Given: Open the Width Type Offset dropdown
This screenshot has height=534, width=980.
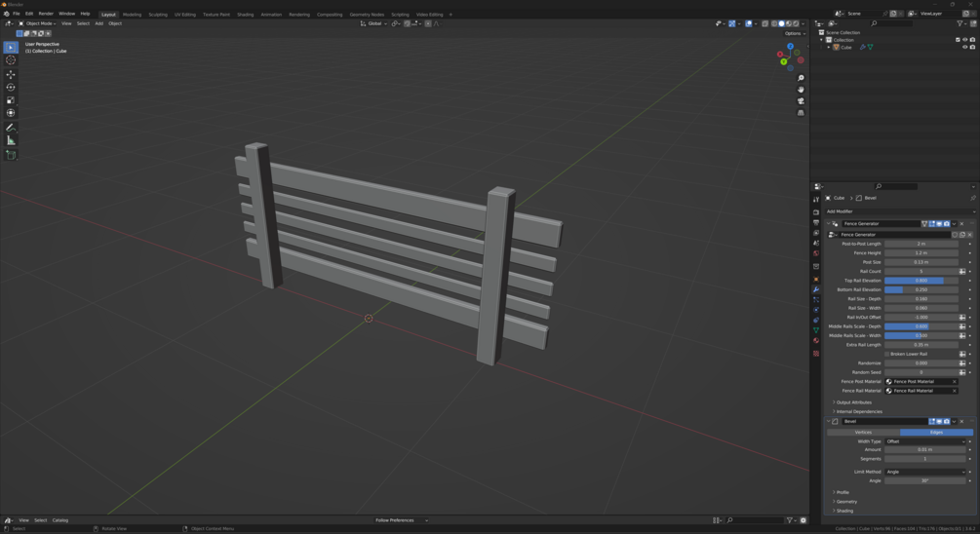Looking at the screenshot, I should click(925, 441).
